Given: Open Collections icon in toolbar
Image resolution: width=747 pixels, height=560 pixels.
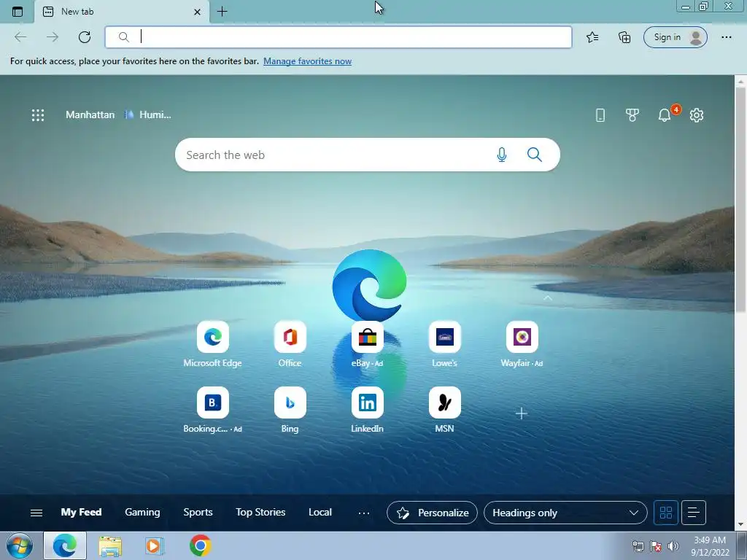Looking at the screenshot, I should pos(624,37).
